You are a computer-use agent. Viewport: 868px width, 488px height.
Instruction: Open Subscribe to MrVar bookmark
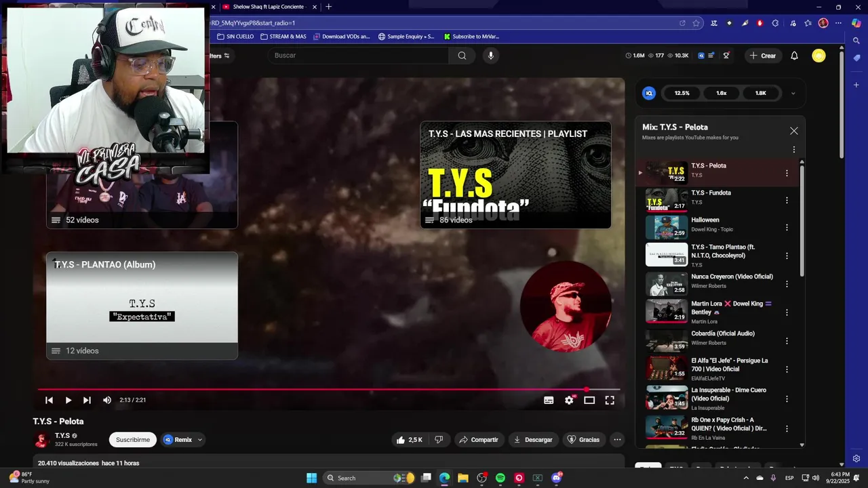[471, 37]
